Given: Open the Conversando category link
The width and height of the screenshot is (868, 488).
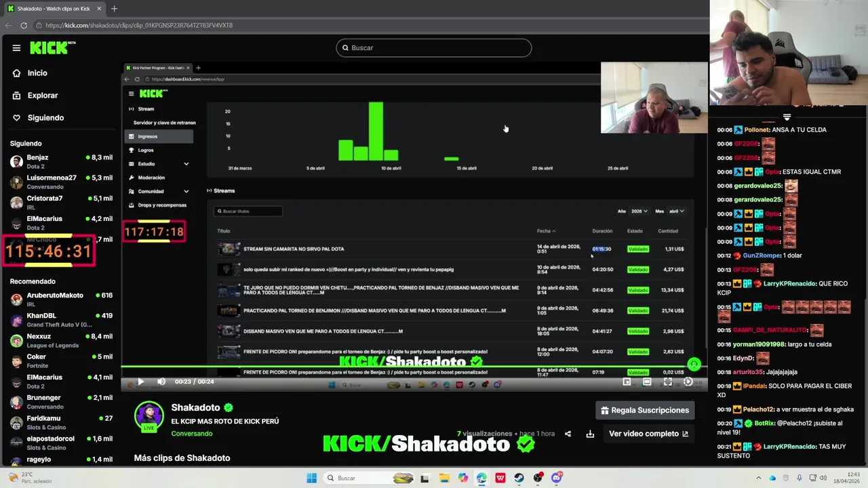Looking at the screenshot, I should pyautogui.click(x=191, y=434).
